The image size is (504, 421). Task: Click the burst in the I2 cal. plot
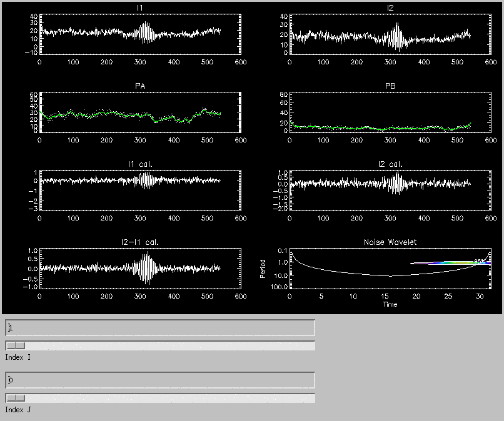395,182
